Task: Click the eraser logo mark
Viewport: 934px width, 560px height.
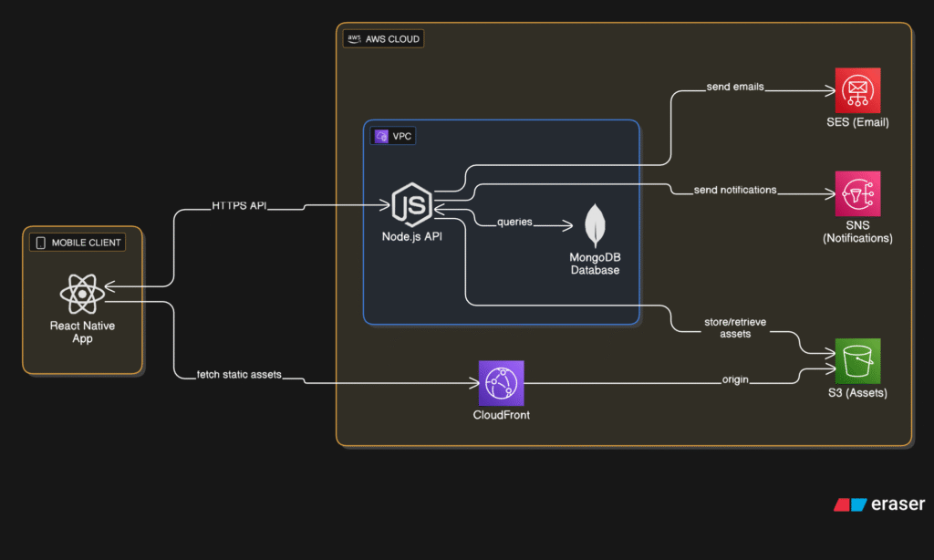Action: pyautogui.click(x=850, y=504)
